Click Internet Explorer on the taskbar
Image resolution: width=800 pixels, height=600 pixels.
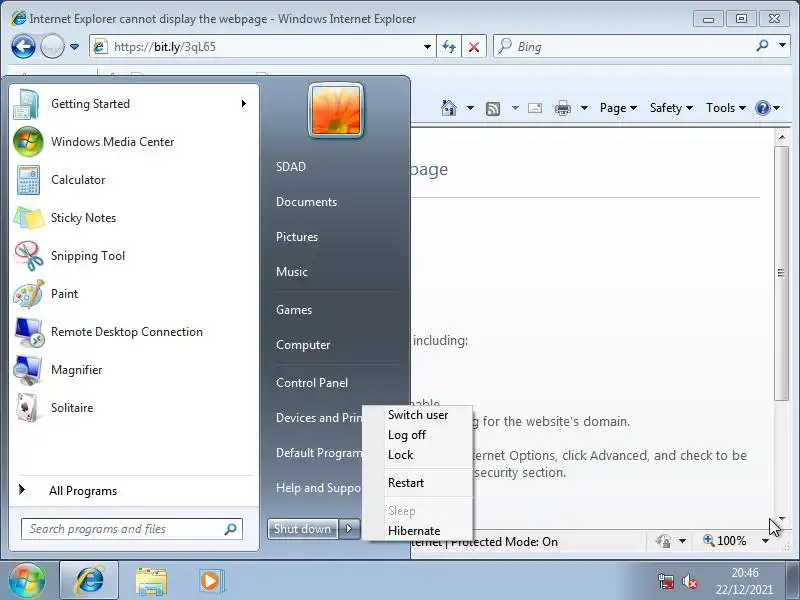tap(89, 580)
